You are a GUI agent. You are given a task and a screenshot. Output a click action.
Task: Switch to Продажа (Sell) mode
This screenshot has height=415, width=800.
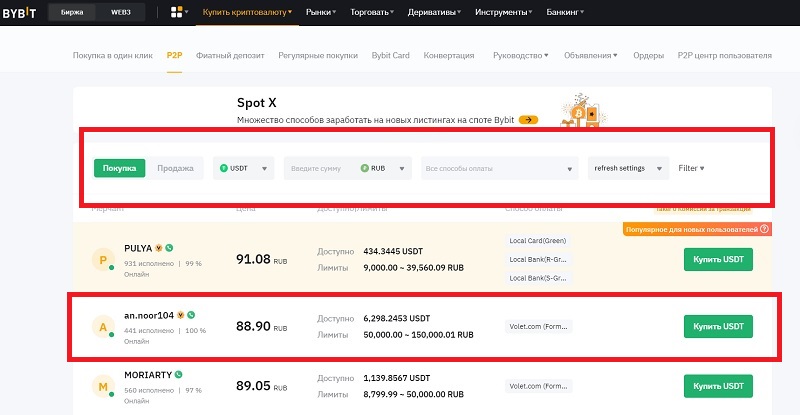point(175,169)
